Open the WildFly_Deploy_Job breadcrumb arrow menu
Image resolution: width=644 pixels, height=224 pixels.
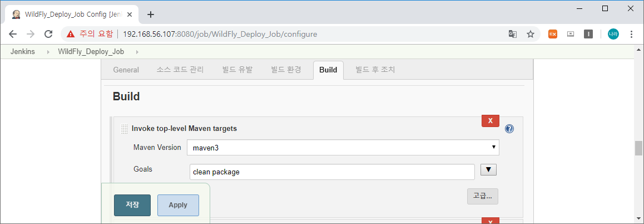[x=137, y=52]
